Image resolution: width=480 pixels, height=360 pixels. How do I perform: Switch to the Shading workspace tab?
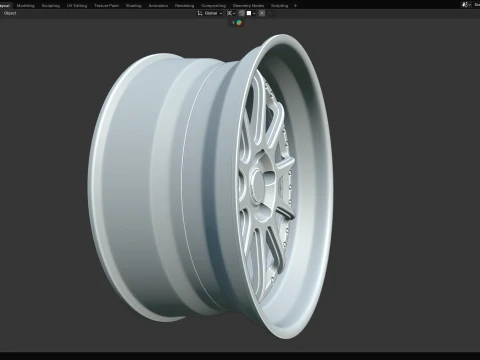133,6
